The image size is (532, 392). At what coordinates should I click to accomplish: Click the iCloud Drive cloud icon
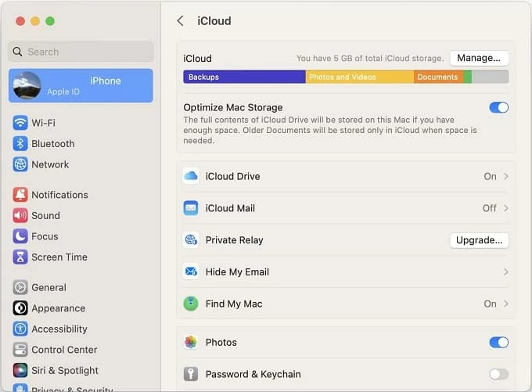(x=191, y=177)
